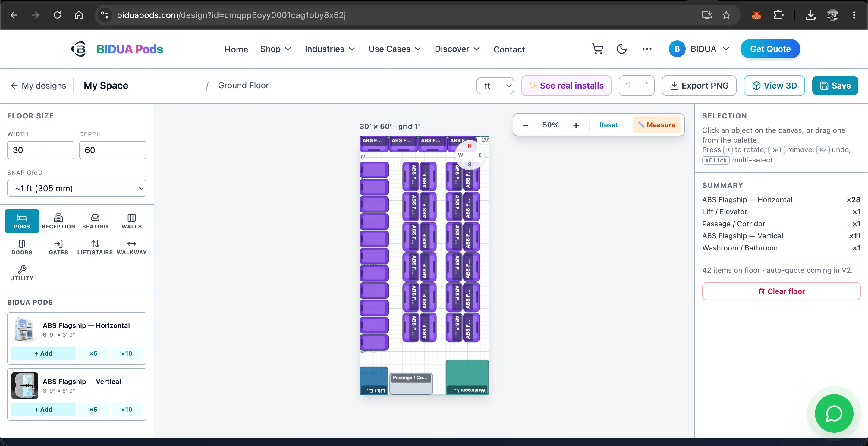Toggle dark mode moon icon
The image size is (868, 446).
[x=621, y=49]
